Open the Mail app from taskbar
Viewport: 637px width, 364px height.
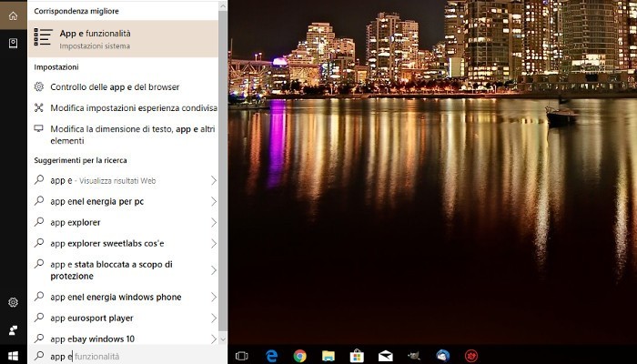(x=385, y=356)
